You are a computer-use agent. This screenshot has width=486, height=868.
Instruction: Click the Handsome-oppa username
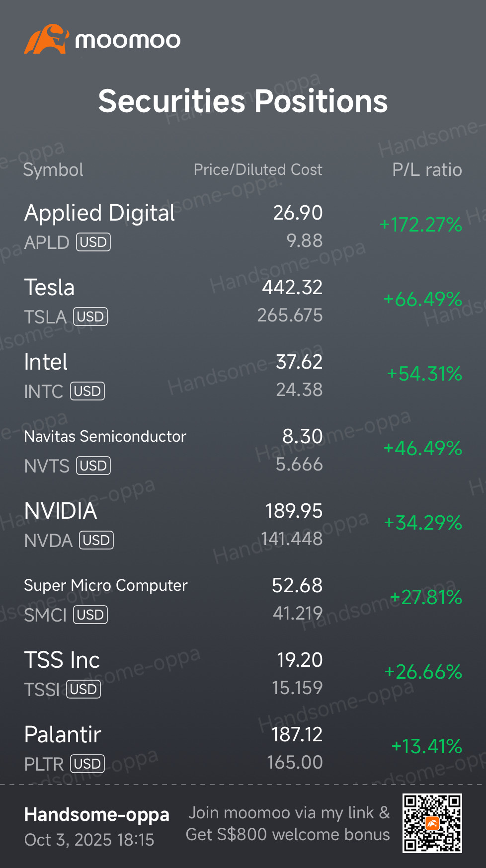point(97,815)
